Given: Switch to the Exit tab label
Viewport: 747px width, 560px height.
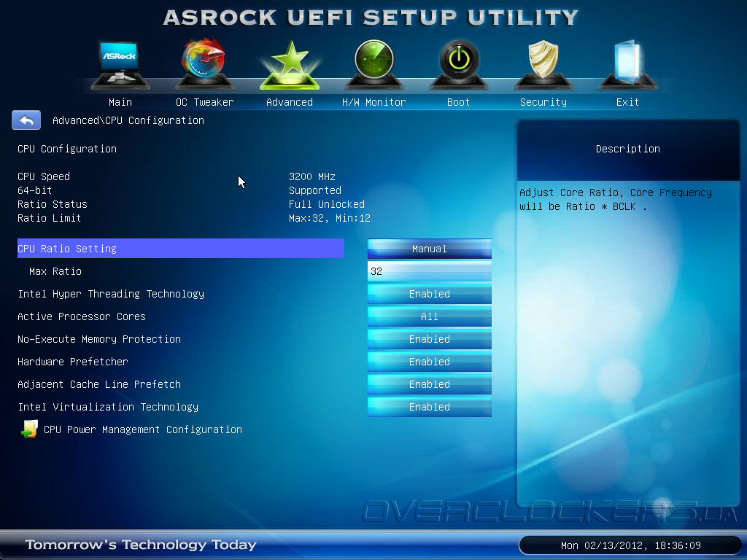Looking at the screenshot, I should pos(627,102).
